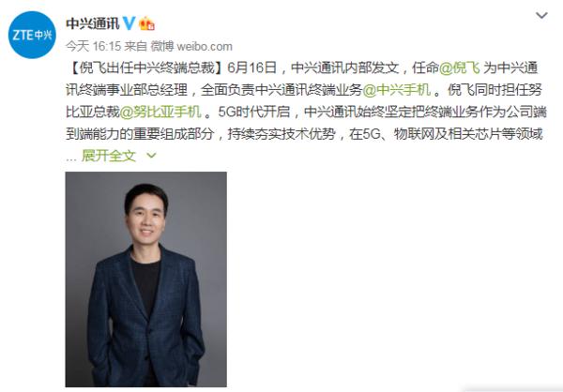Open the 今天 16:15 timestamp link
This screenshot has height=392, width=563.
click(x=93, y=46)
